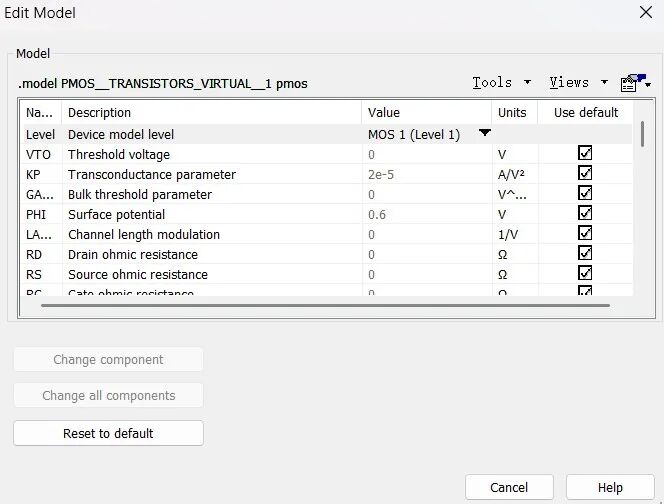This screenshot has height=504, width=664.
Task: Click the Source ohmic resistance value cell
Action: click(427, 274)
